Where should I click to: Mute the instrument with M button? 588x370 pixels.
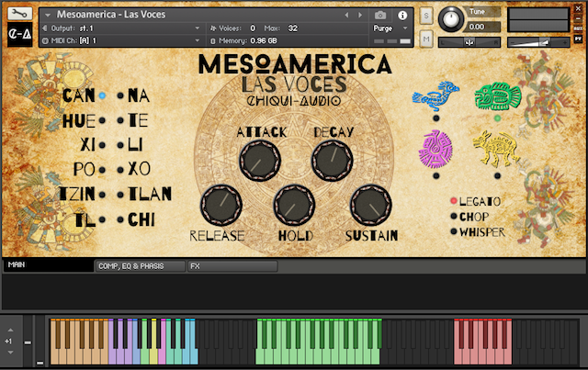tap(427, 37)
